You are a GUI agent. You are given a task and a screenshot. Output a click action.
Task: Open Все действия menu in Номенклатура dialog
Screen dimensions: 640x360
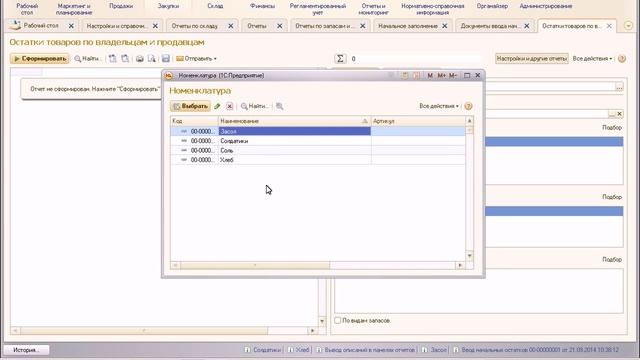439,106
